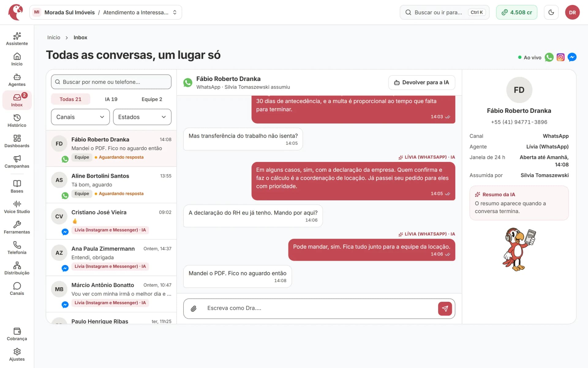Select the Todas 21 tab
Image resolution: width=588 pixels, height=368 pixels.
[70, 99]
